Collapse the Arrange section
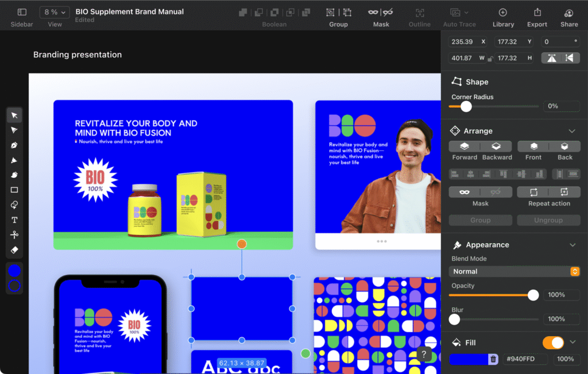 coord(572,131)
